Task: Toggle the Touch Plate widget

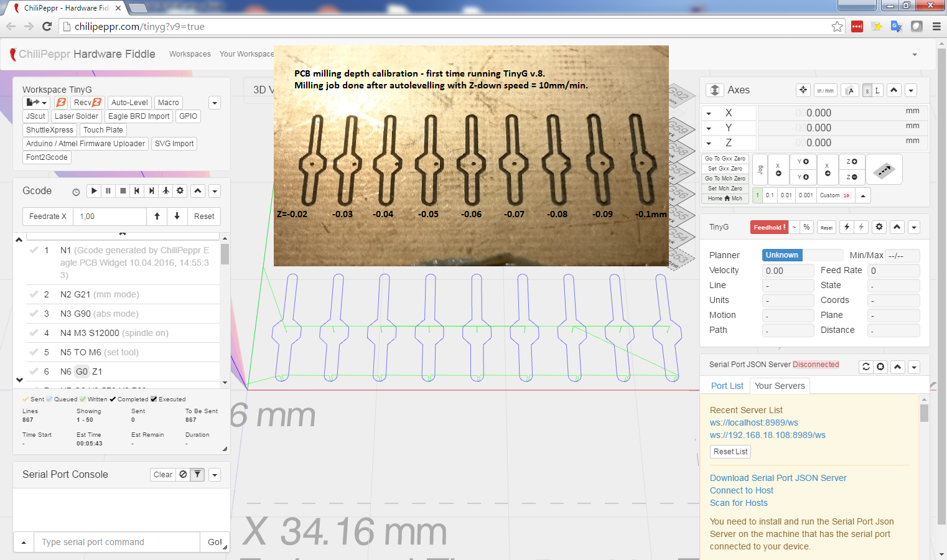Action: [x=103, y=130]
